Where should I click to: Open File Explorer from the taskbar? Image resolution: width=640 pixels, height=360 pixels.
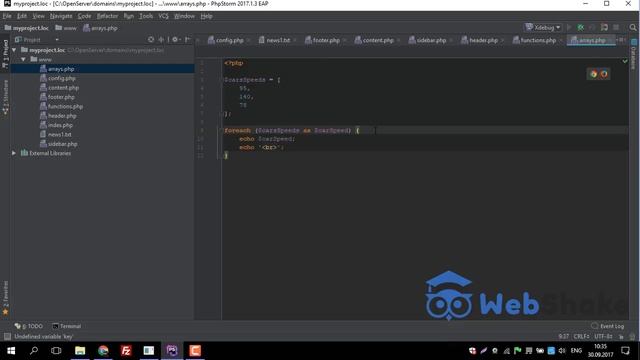pyautogui.click(x=80, y=351)
